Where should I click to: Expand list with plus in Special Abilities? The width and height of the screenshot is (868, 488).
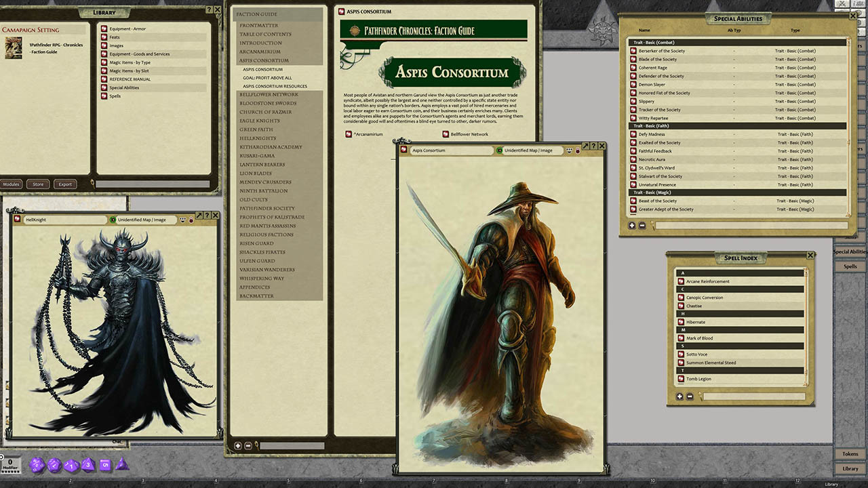(x=632, y=226)
